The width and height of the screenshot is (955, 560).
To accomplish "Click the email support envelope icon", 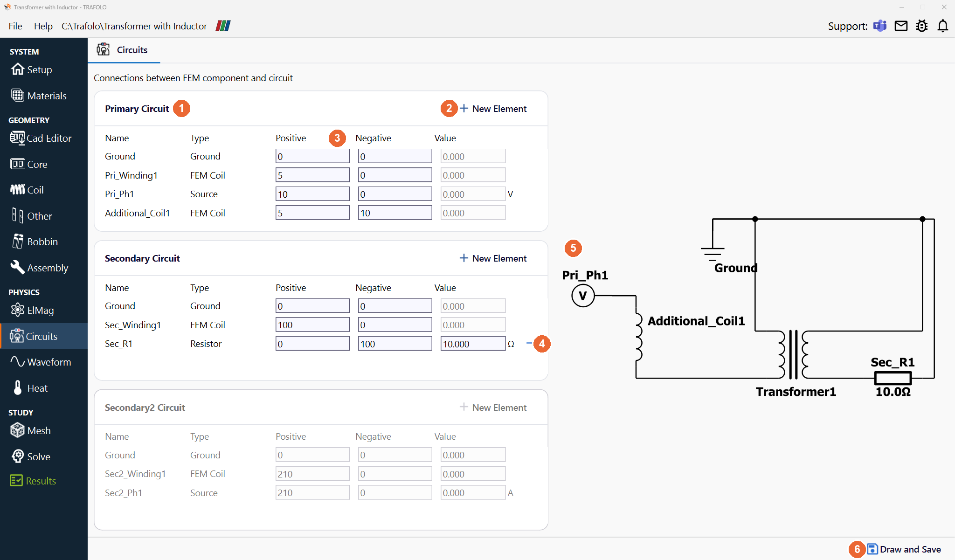I will pos(901,26).
